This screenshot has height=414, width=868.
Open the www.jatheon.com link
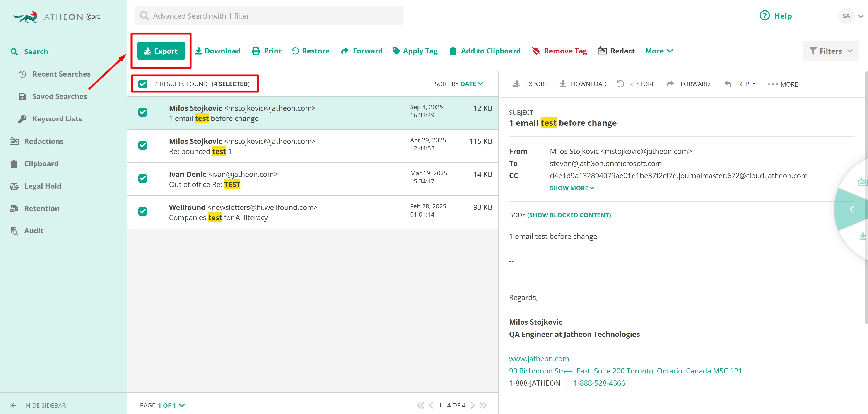click(539, 359)
